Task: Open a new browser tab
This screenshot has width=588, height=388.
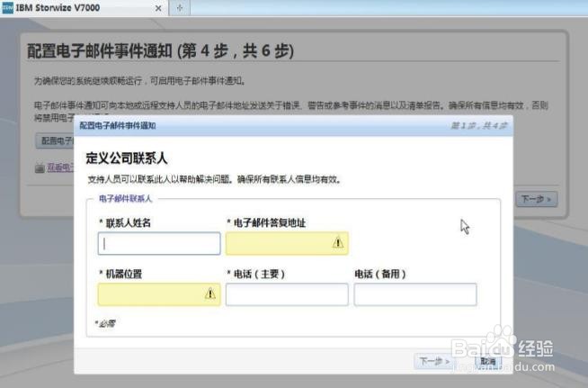Action: (x=180, y=8)
